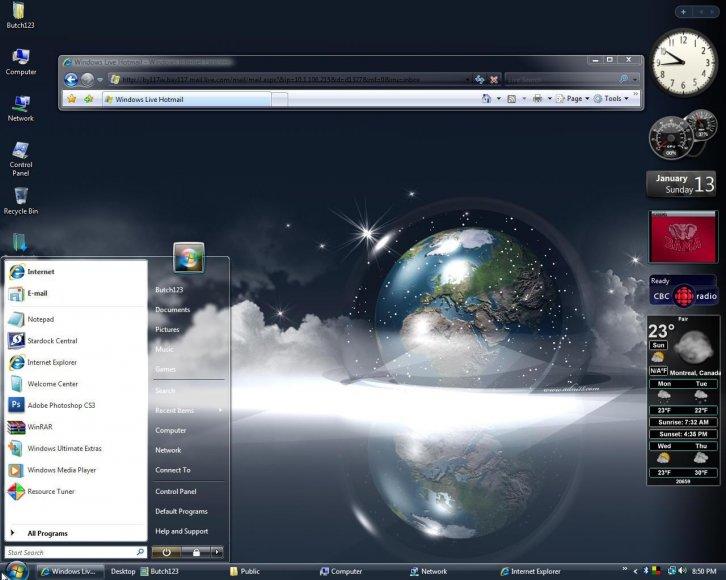Open Resource Tuner from Start menu
The width and height of the screenshot is (726, 580).
tap(76, 491)
